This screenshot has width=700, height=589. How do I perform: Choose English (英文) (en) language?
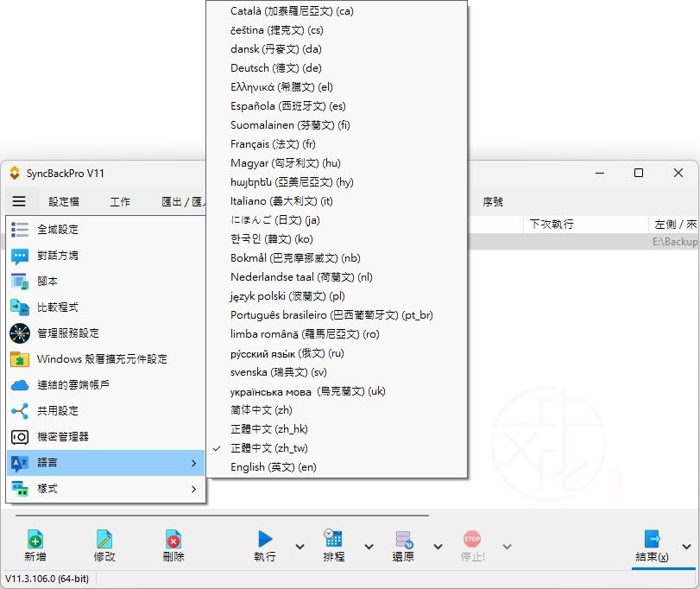coord(273,467)
